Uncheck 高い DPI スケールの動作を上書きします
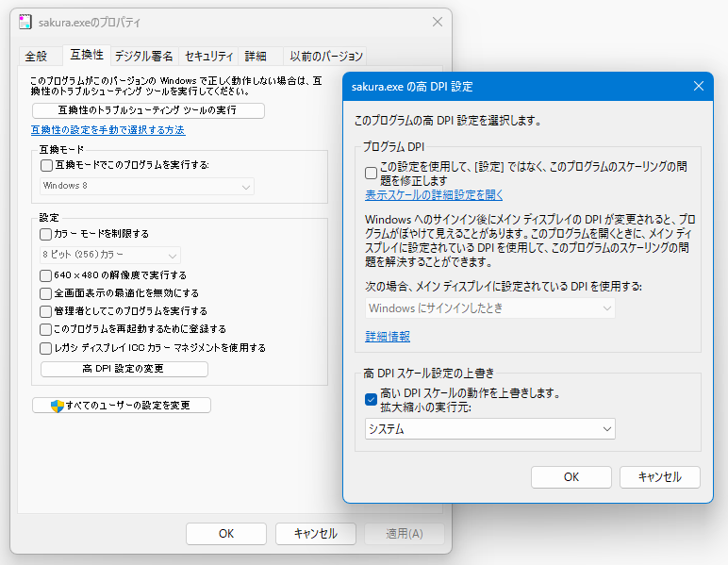 click(x=372, y=399)
